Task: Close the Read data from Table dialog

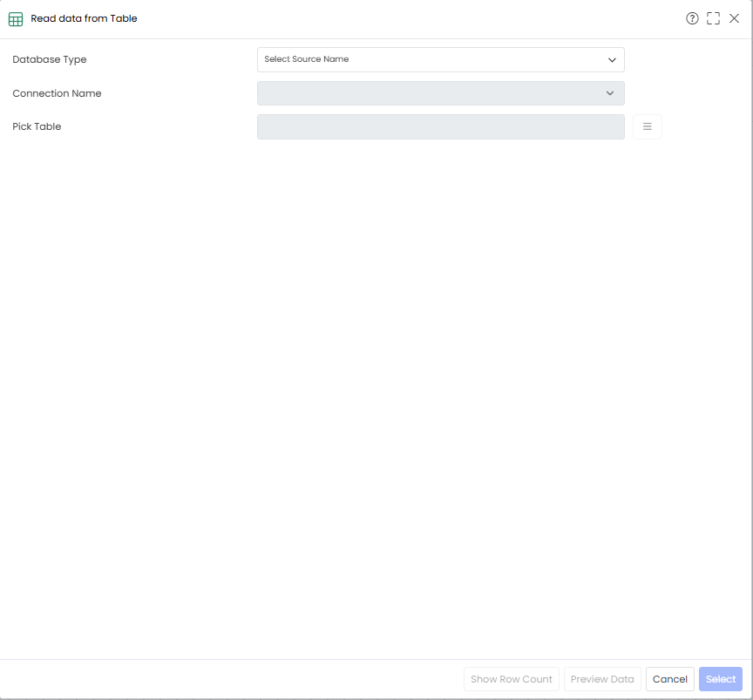Action: pos(735,18)
